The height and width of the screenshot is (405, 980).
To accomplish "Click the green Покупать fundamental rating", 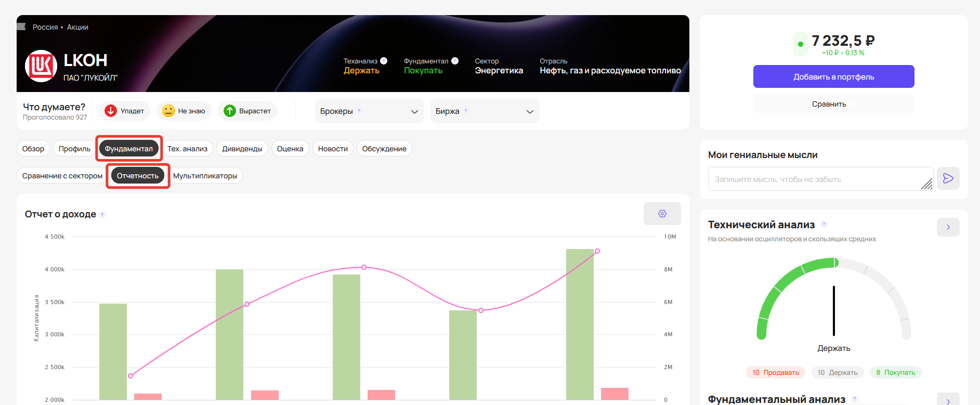I will click(423, 71).
